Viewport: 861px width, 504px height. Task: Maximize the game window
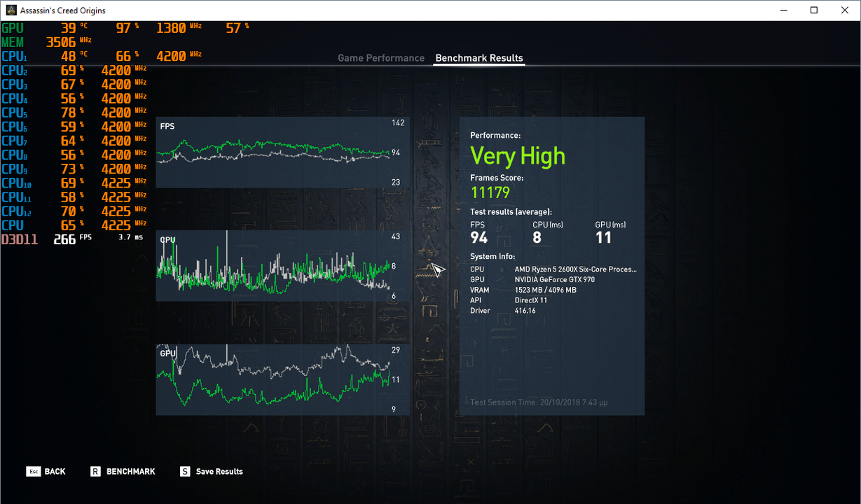coord(813,10)
